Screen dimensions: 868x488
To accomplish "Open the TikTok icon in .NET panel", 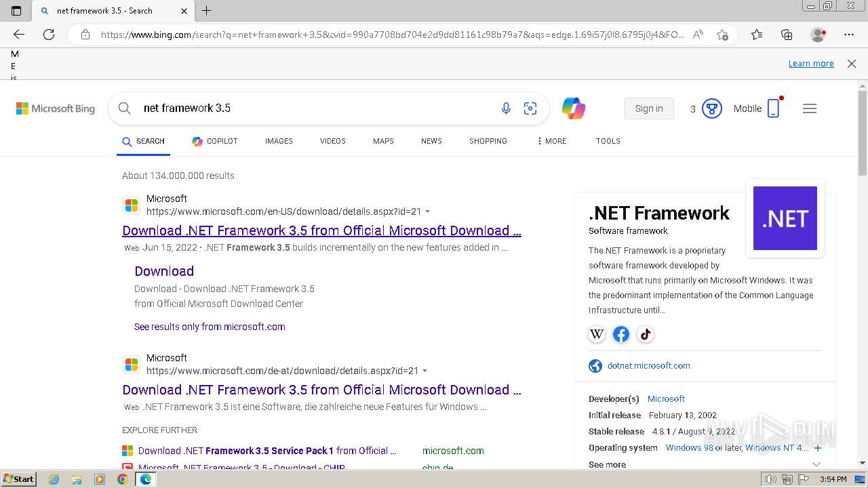I will (646, 334).
